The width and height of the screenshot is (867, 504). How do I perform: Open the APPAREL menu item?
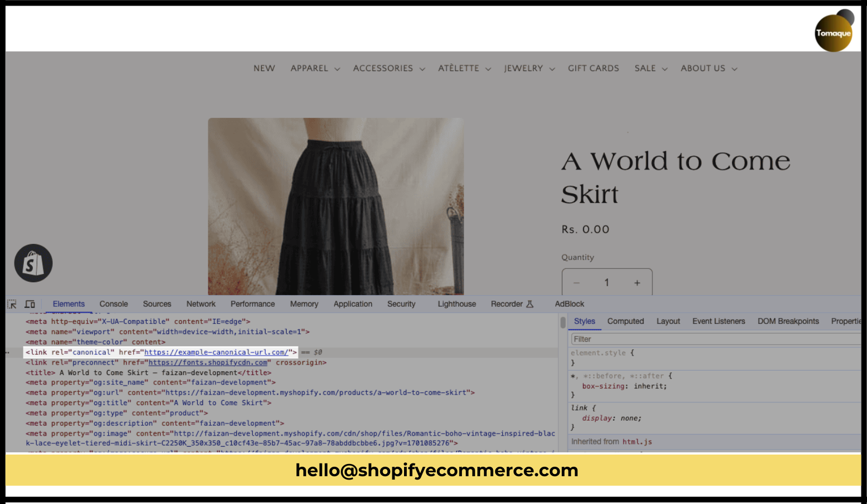pos(310,68)
